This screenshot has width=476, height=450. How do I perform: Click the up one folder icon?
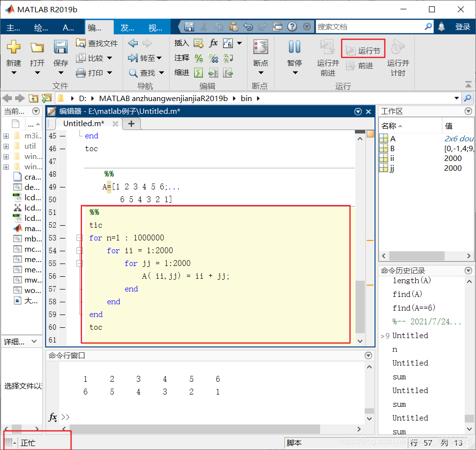33,99
